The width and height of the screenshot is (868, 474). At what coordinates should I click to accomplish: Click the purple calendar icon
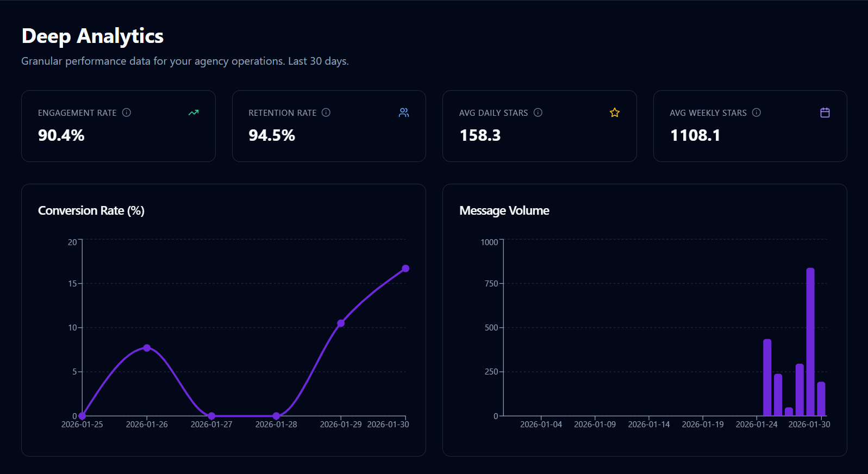[825, 113]
